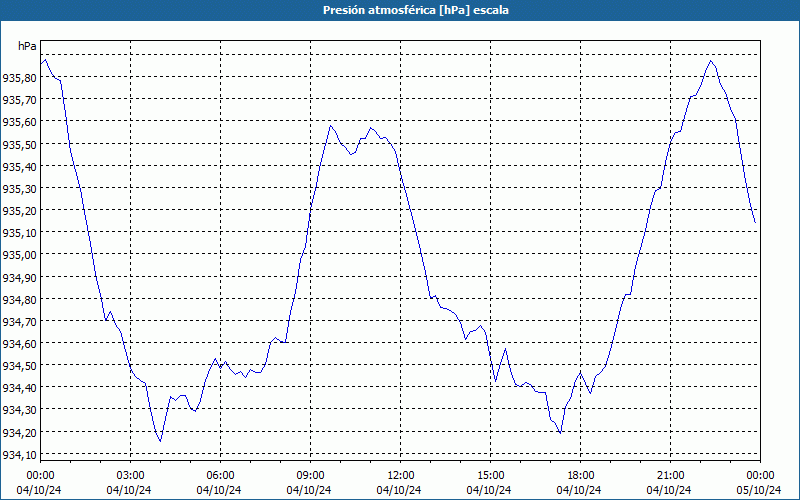Viewport: 800px width, 500px height.
Task: Click the 934,40 pressure label
Action: (20, 388)
